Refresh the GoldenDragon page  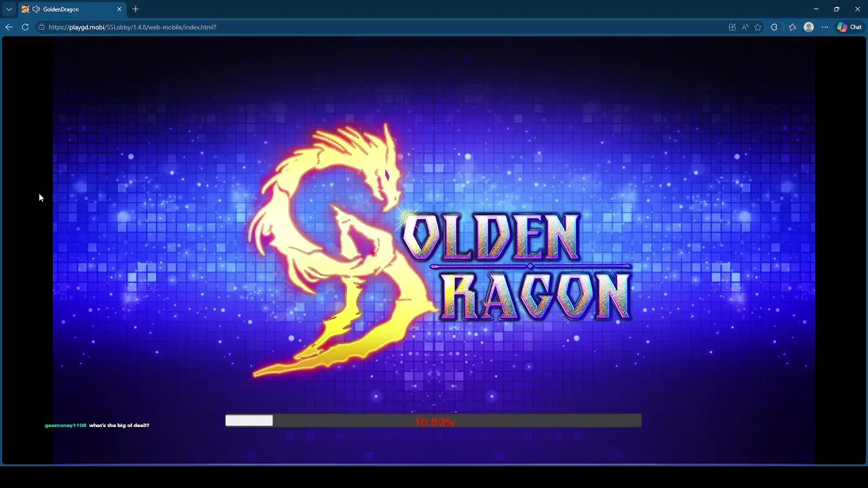point(25,27)
